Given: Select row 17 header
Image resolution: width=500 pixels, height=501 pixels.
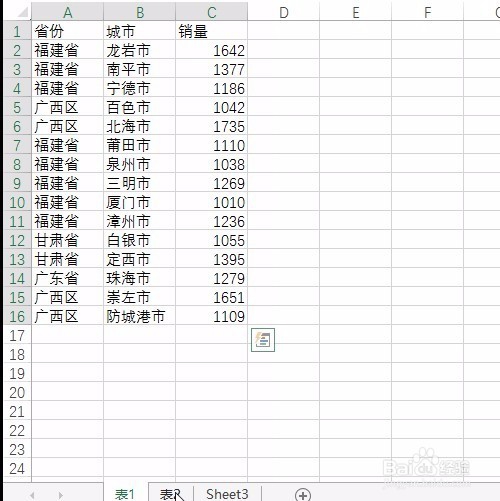Looking at the screenshot, I should pos(17,335).
